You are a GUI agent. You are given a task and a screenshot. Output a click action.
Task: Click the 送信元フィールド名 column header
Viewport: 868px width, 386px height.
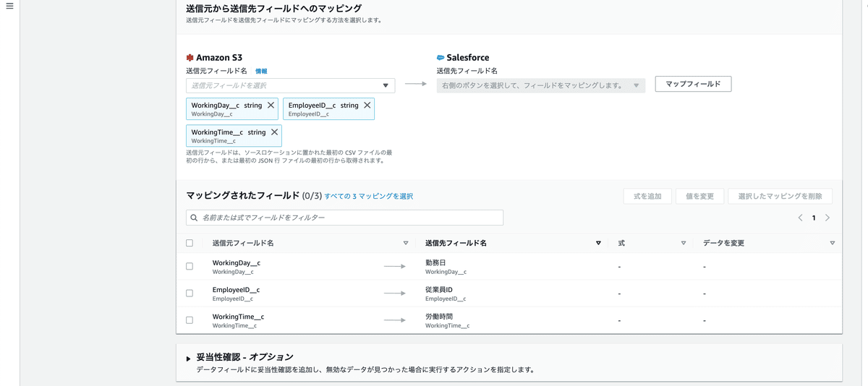tap(243, 243)
